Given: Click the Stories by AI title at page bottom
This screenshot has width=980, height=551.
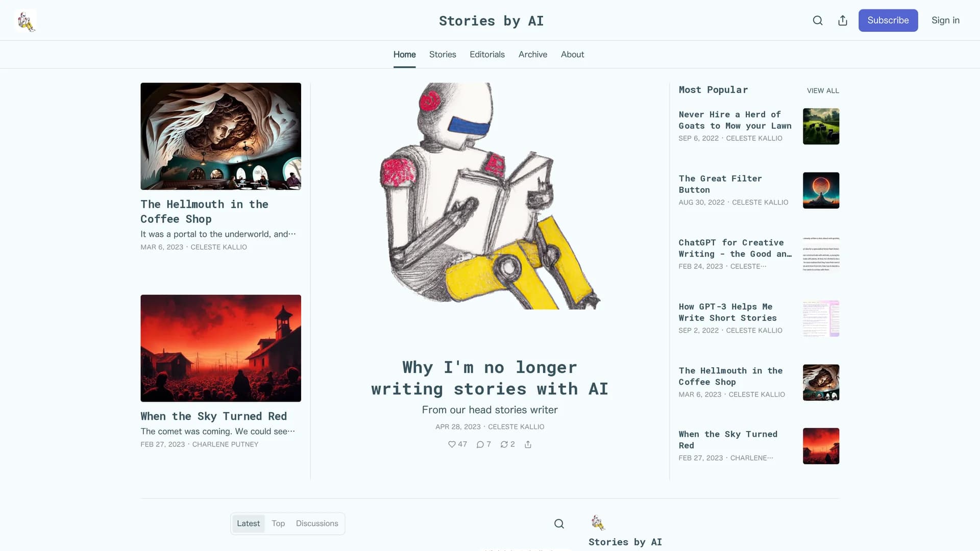Looking at the screenshot, I should click(x=625, y=542).
